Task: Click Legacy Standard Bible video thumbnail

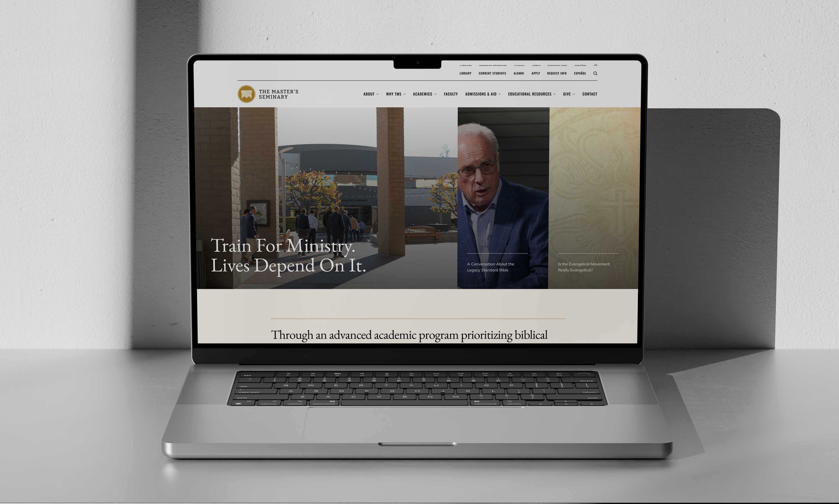Action: click(x=504, y=200)
